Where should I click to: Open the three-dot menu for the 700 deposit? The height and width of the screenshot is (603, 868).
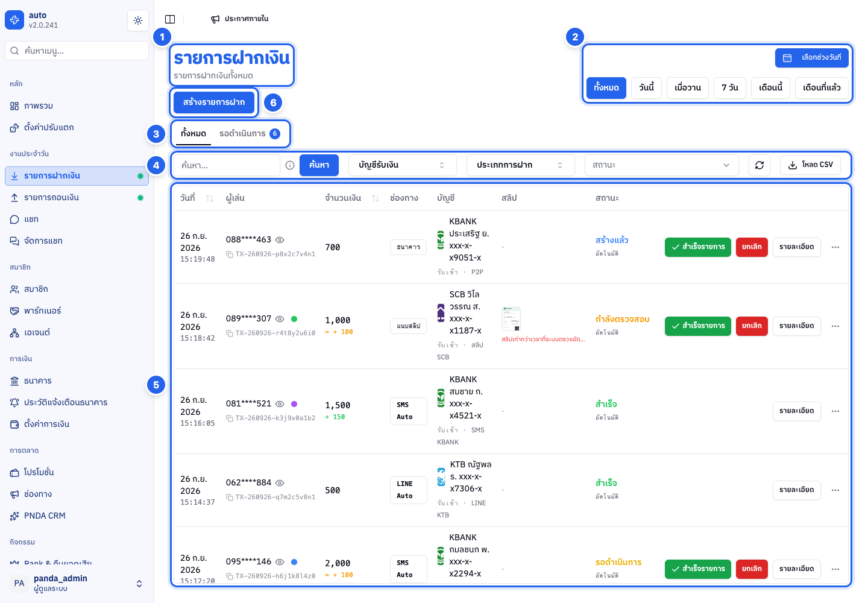coord(835,247)
